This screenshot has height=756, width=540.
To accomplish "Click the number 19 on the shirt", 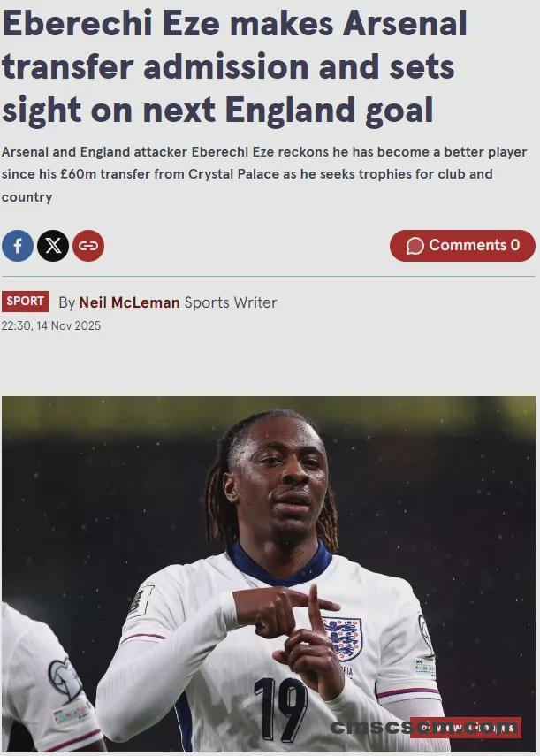I will click(x=280, y=709).
